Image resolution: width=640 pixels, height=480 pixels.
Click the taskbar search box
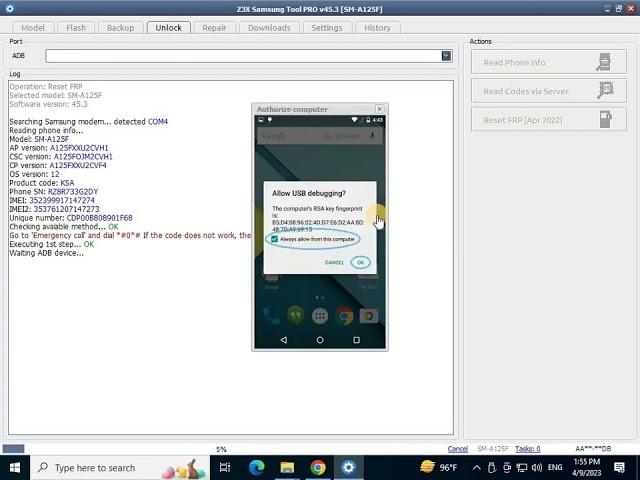coord(120,468)
